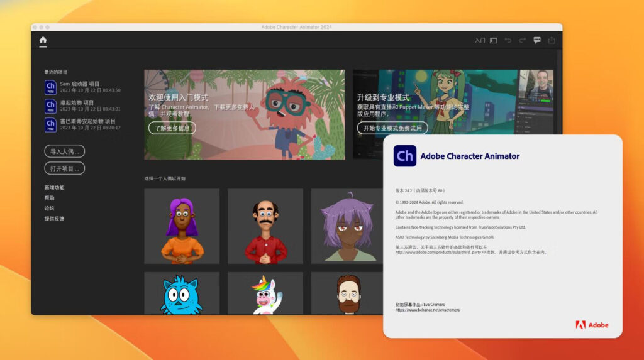Open 帮助 help link
The width and height of the screenshot is (644, 360).
49,198
